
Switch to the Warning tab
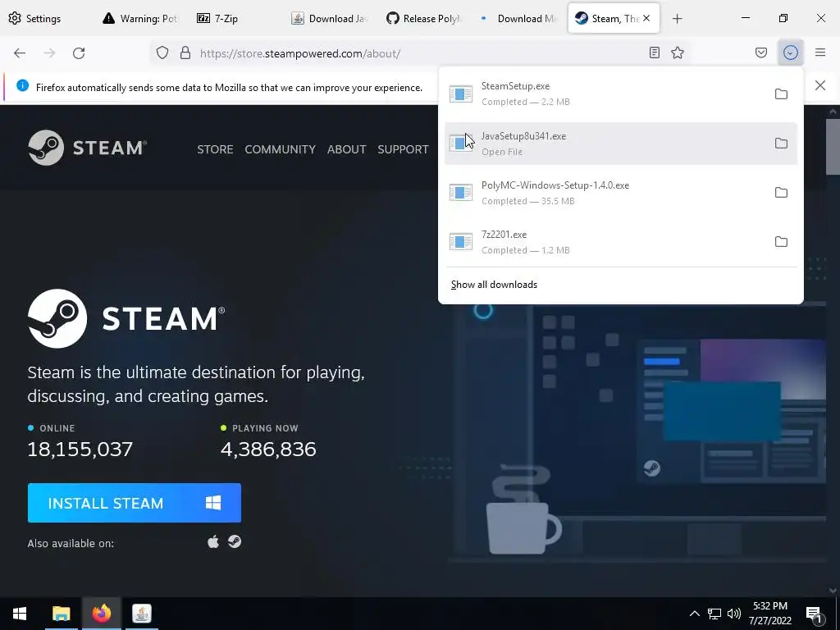(x=141, y=18)
